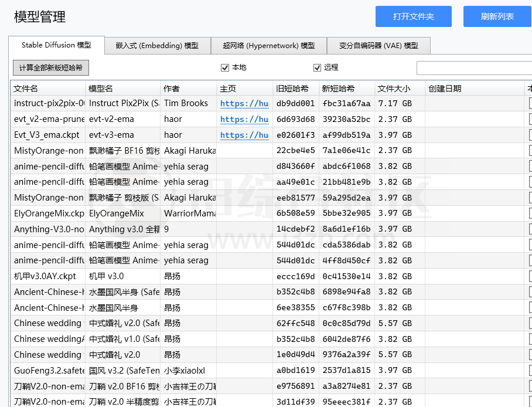This screenshot has width=532, height=407.
Task: Toggle the 本地 checkbox
Action: click(x=225, y=67)
